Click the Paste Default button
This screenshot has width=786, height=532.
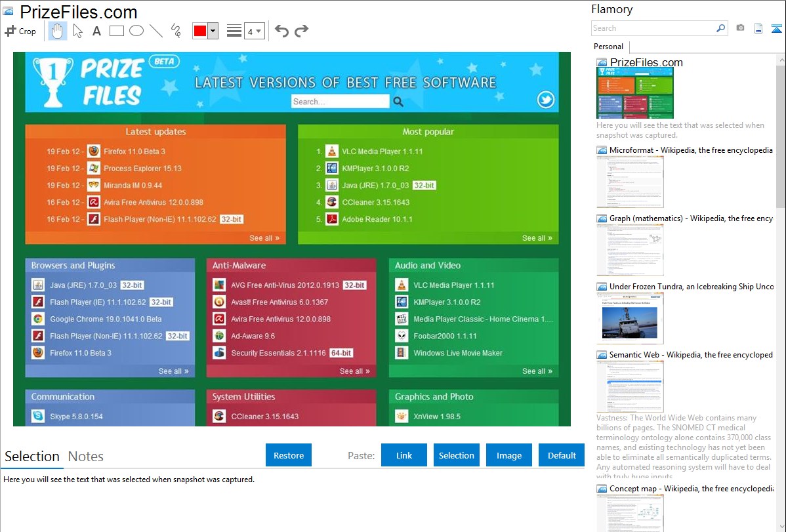click(x=562, y=455)
